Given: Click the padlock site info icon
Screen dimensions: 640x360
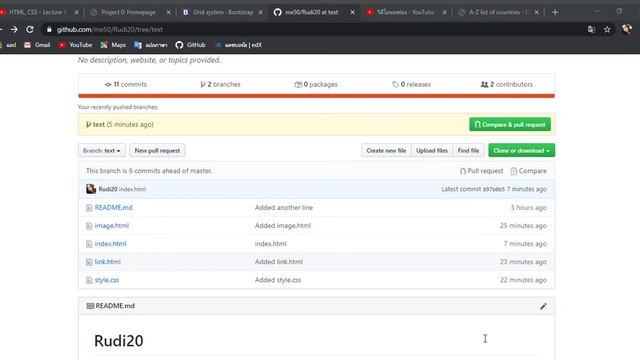Looking at the screenshot, I should [x=49, y=29].
